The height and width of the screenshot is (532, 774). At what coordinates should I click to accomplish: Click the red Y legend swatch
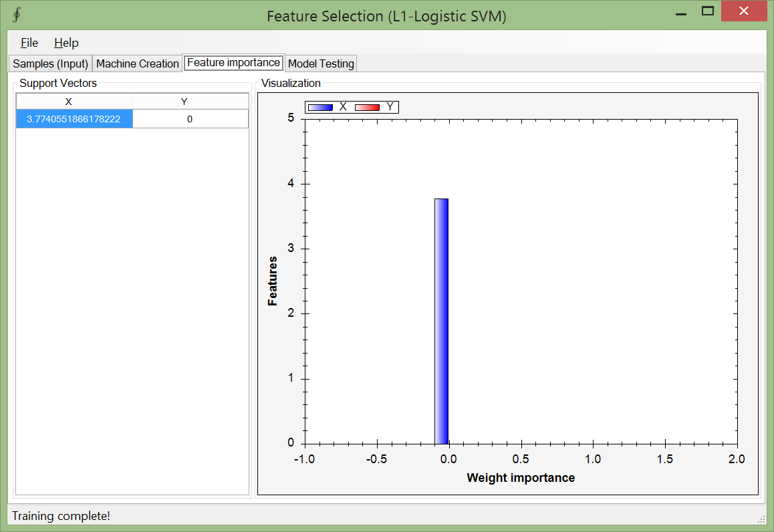click(x=367, y=107)
